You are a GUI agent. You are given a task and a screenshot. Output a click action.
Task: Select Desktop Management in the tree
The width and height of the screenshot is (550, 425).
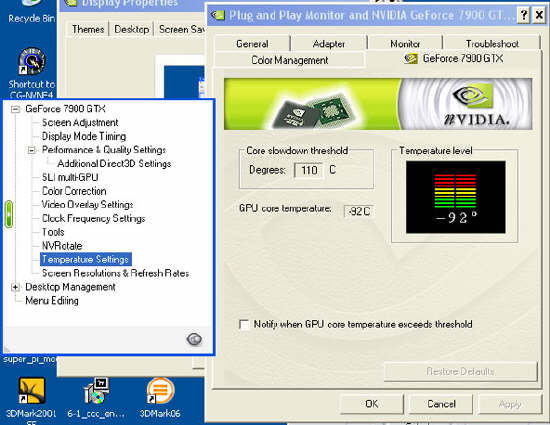70,287
